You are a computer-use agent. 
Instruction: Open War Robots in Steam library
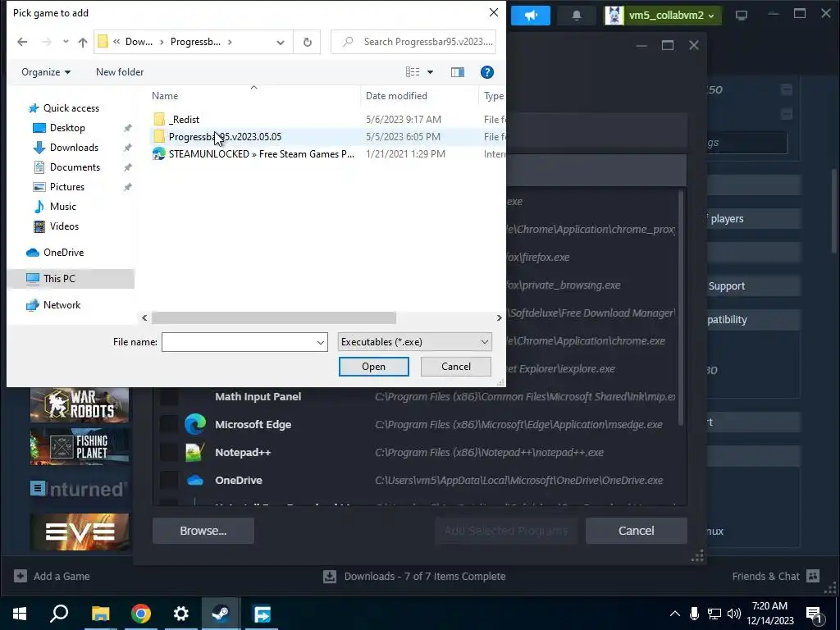tap(80, 404)
